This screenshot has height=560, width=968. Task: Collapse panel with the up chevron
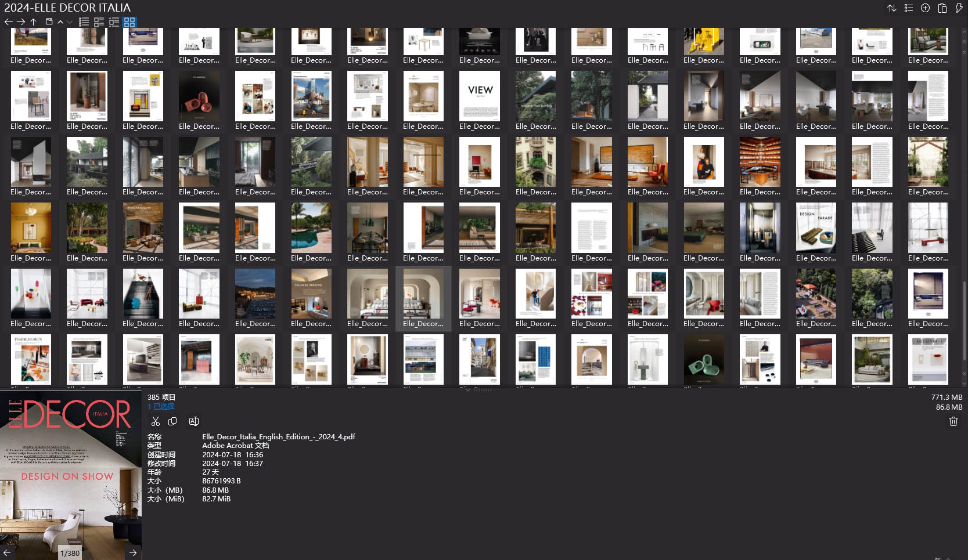[x=60, y=22]
